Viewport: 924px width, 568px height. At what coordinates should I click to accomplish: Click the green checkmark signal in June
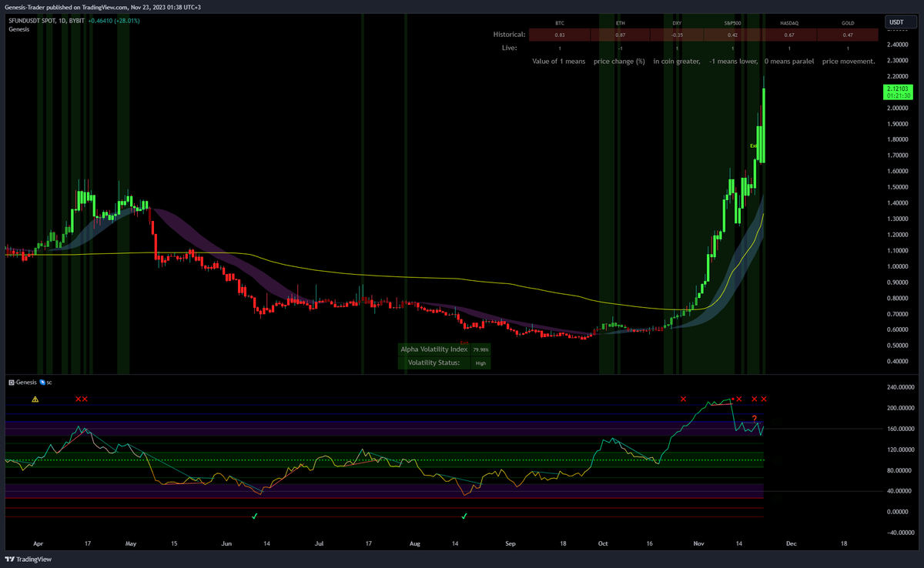254,516
